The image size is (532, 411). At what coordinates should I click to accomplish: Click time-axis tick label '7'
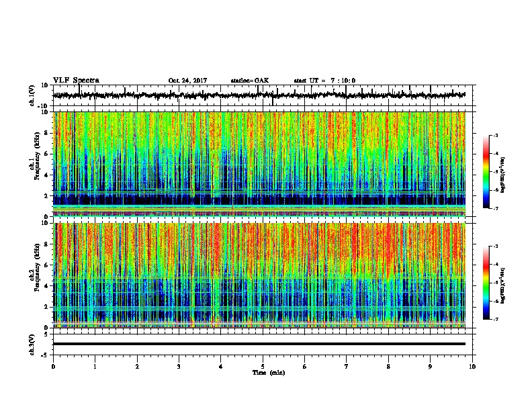tap(347, 367)
